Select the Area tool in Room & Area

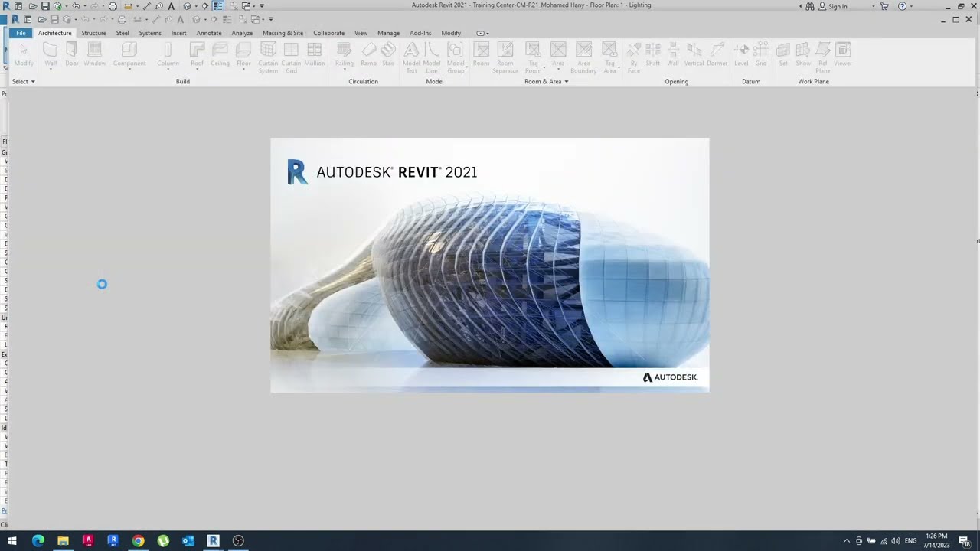[558, 56]
